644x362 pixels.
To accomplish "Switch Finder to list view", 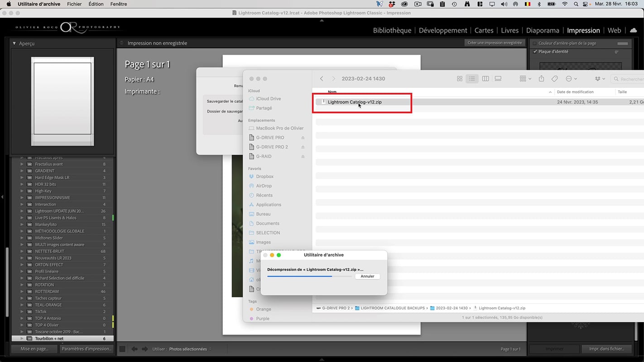I will click(x=472, y=79).
